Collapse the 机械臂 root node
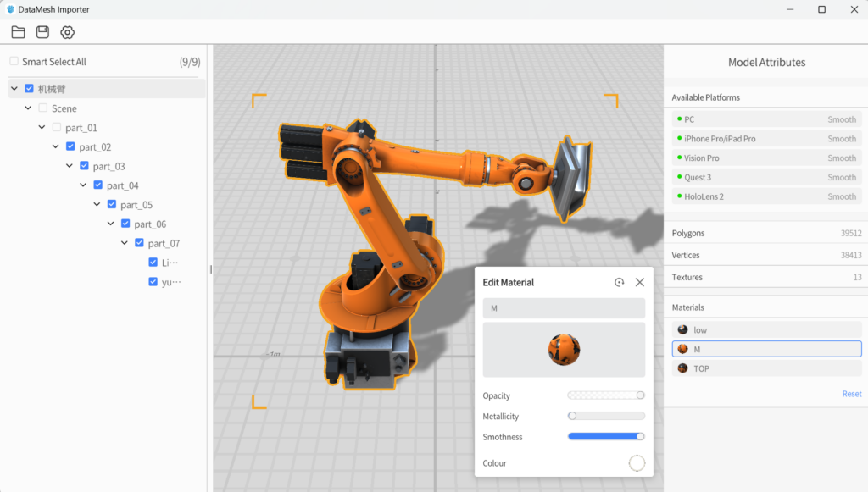This screenshot has height=492, width=868. coord(14,88)
